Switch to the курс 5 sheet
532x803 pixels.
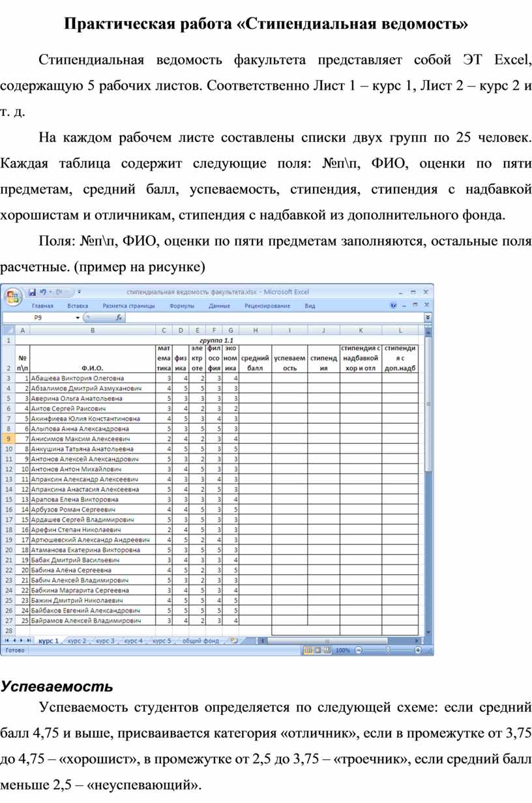pyautogui.click(x=162, y=641)
